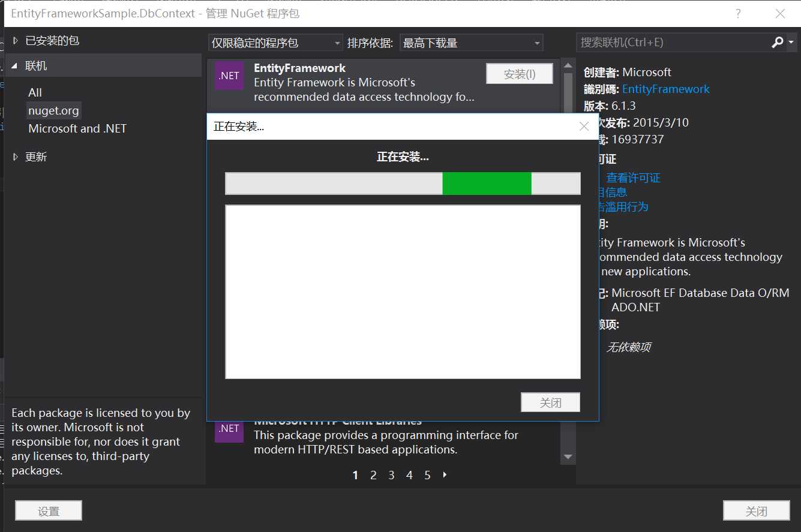Go to results page 3
This screenshot has height=532, width=801.
(391, 475)
